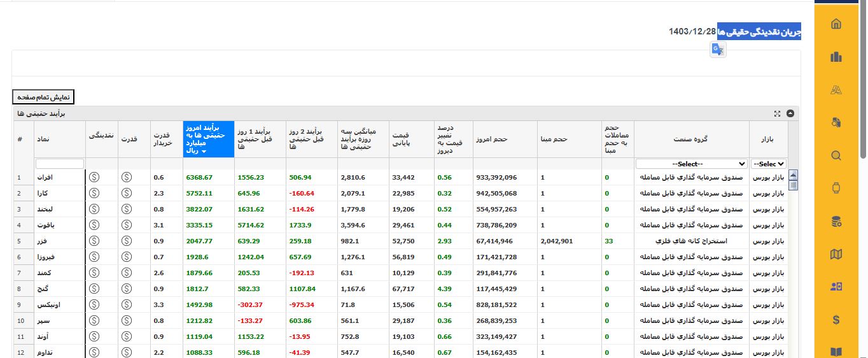The width and height of the screenshot is (868, 358).
Task: Collapse the برآیند حقیقی ها panel
Action: pos(790,113)
